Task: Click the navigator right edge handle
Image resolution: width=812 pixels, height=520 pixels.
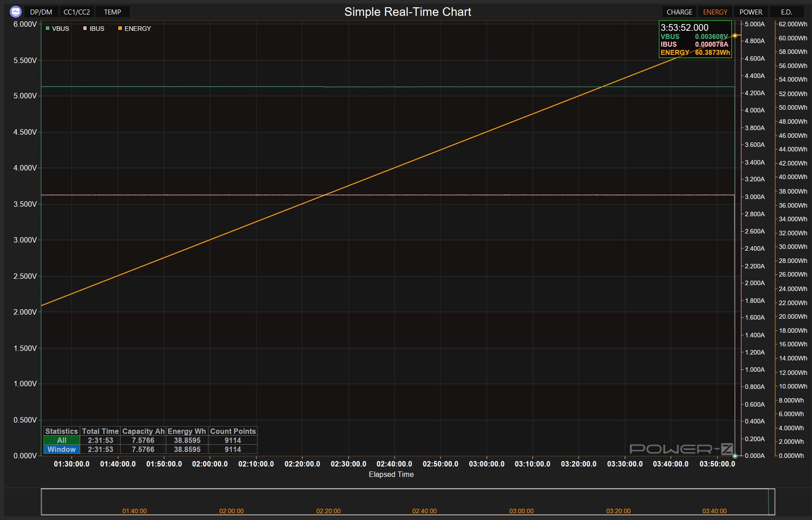Action: click(775, 502)
